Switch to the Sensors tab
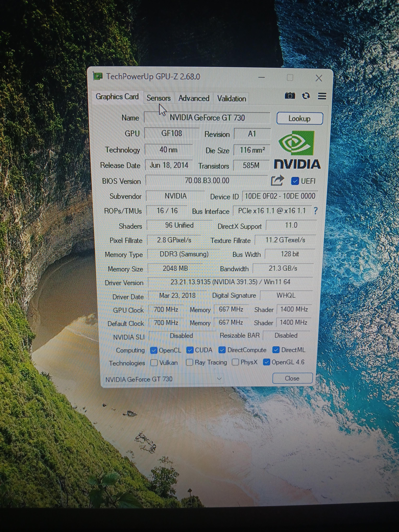This screenshot has width=399, height=532. coord(159,98)
